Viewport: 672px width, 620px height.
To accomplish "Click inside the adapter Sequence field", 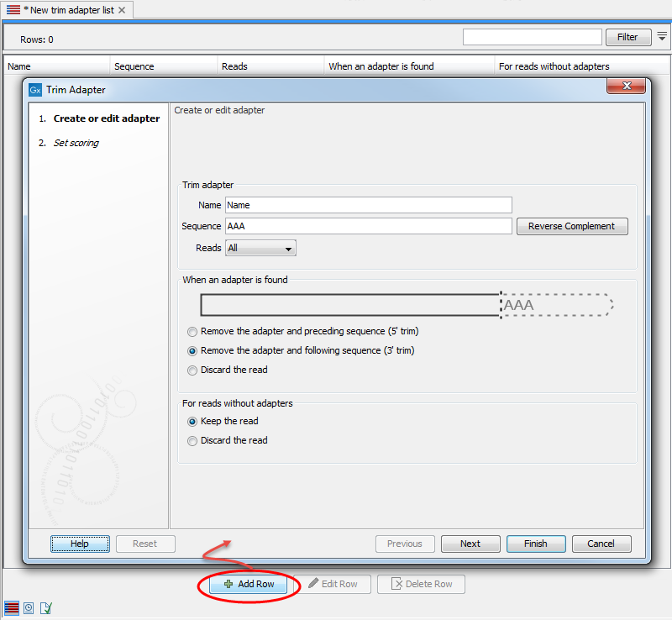I will click(x=368, y=226).
